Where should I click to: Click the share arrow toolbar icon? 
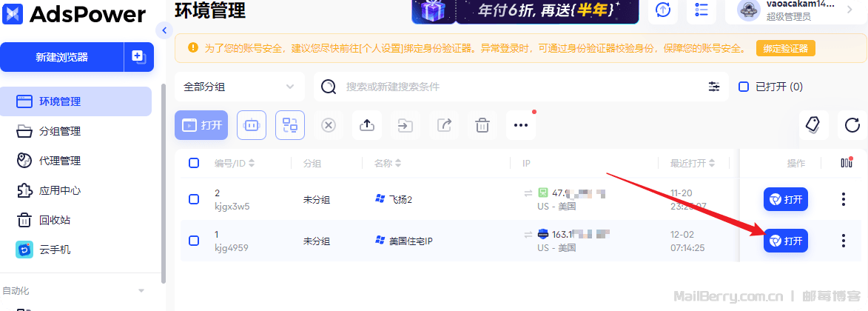tap(444, 125)
